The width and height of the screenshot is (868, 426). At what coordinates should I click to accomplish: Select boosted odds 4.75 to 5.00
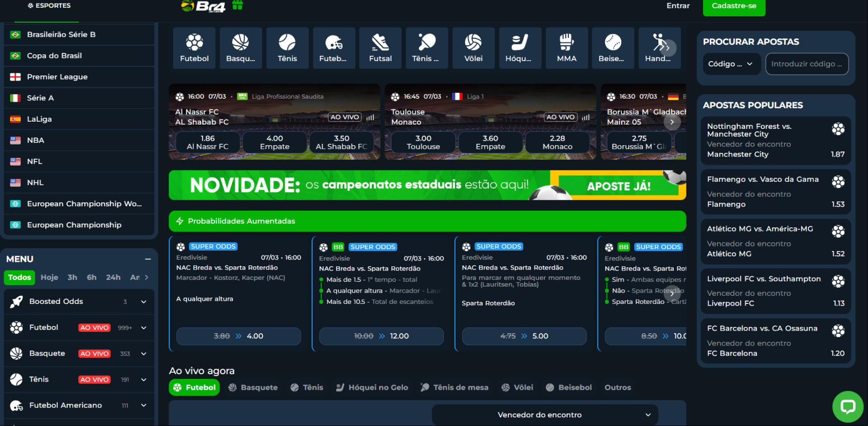pyautogui.click(x=524, y=336)
